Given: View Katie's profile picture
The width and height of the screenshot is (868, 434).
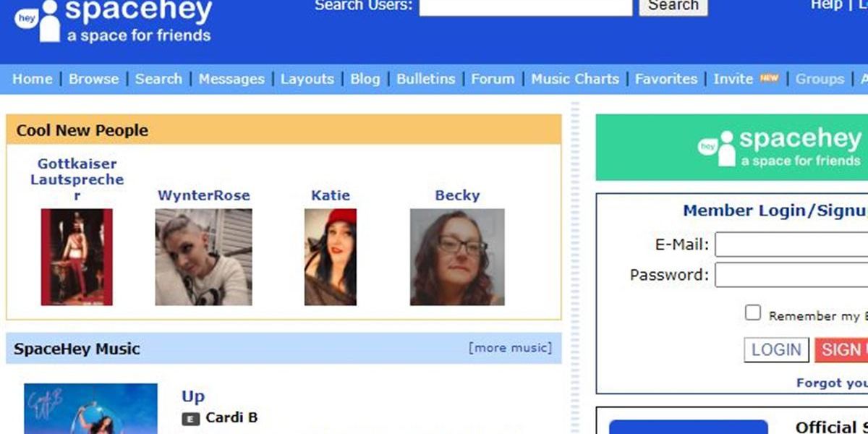Looking at the screenshot, I should 330,256.
